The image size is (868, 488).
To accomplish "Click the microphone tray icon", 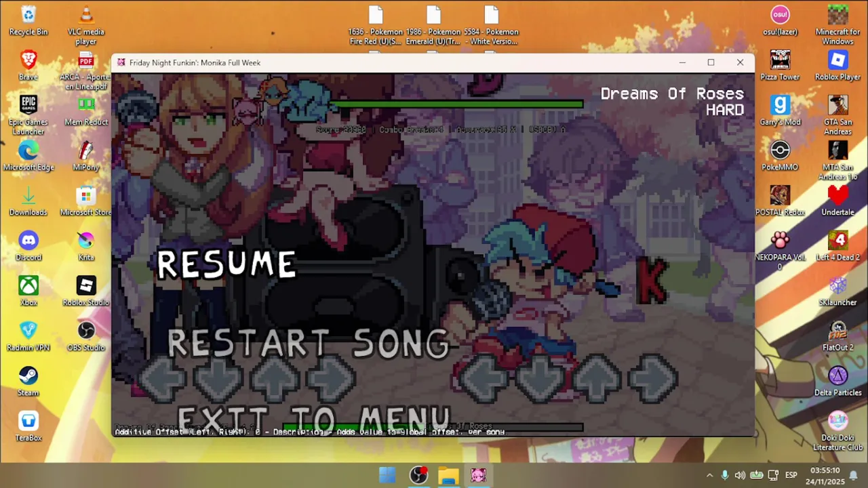I will tap(725, 475).
